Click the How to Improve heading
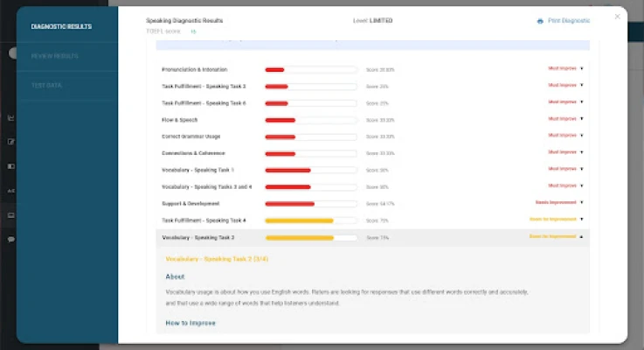This screenshot has height=350, width=644. (190, 323)
